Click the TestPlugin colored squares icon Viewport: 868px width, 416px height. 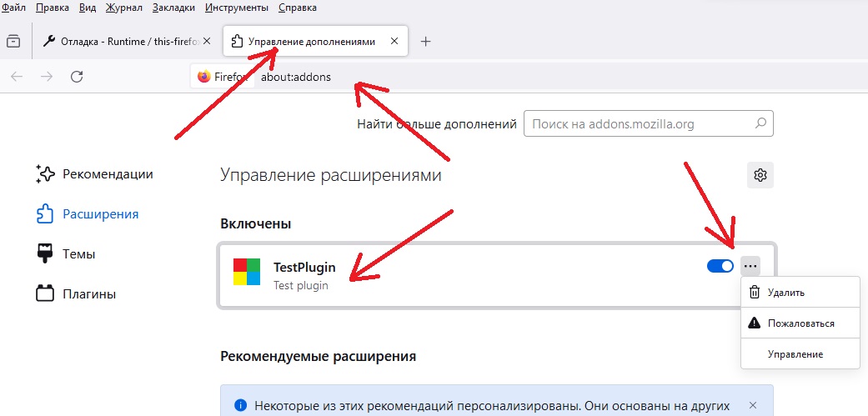tap(246, 272)
